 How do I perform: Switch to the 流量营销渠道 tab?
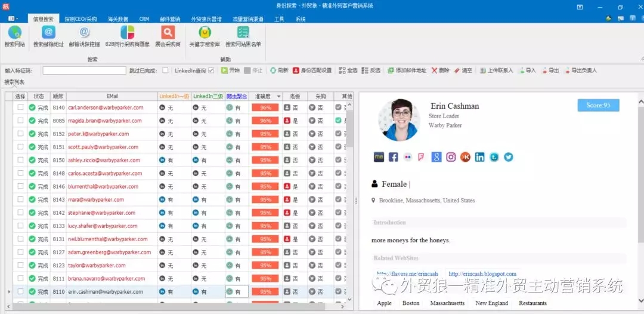click(247, 19)
